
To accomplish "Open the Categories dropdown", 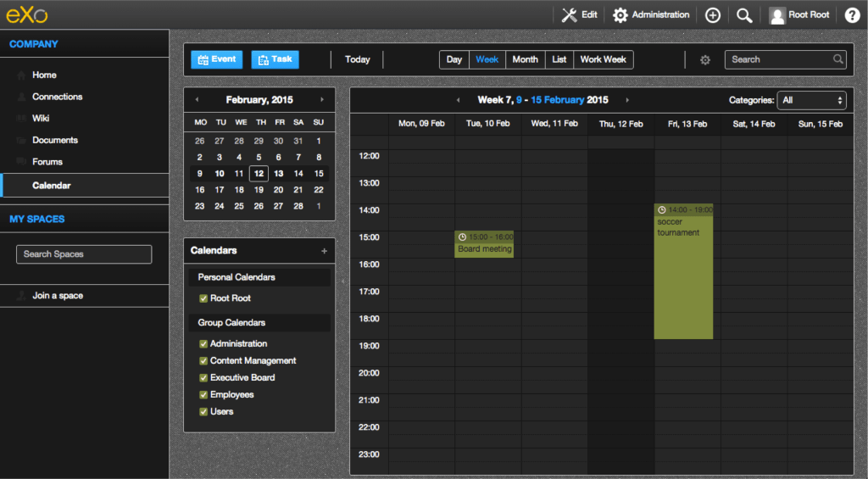I will (x=811, y=100).
